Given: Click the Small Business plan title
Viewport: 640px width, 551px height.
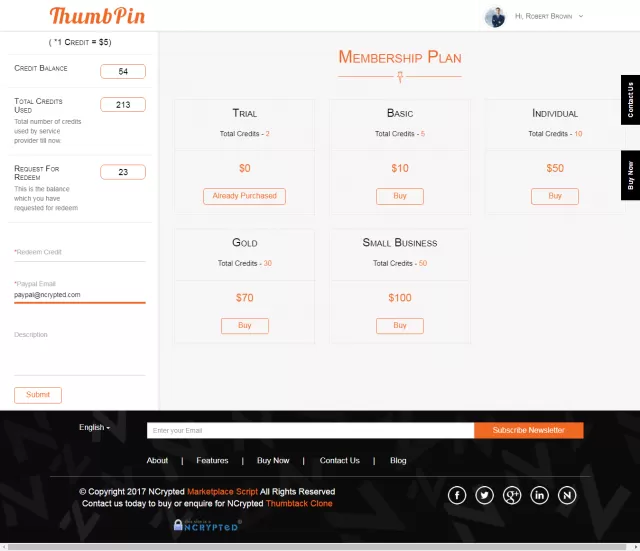Looking at the screenshot, I should 400,243.
